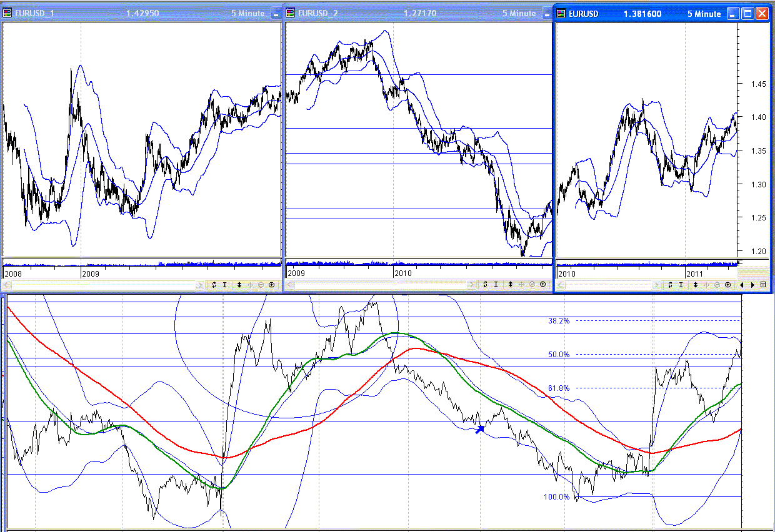
Task: Click the pan tool icon in the EURUSD toolbar
Action: (706, 285)
